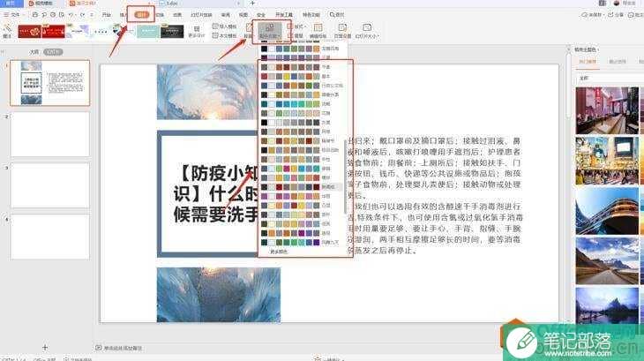Open new document tab plus icon

click(x=252, y=4)
